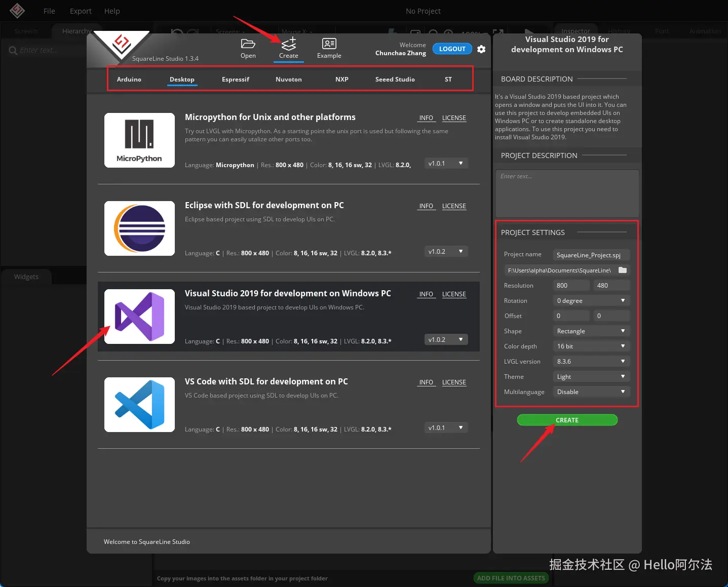Expand Visual Studio 2019 version dropdown
The height and width of the screenshot is (587, 728).
coord(446,339)
